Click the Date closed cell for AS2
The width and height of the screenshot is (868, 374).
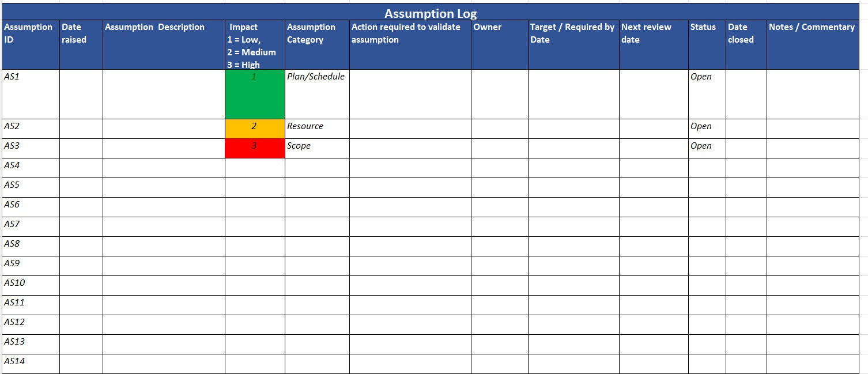pos(746,126)
